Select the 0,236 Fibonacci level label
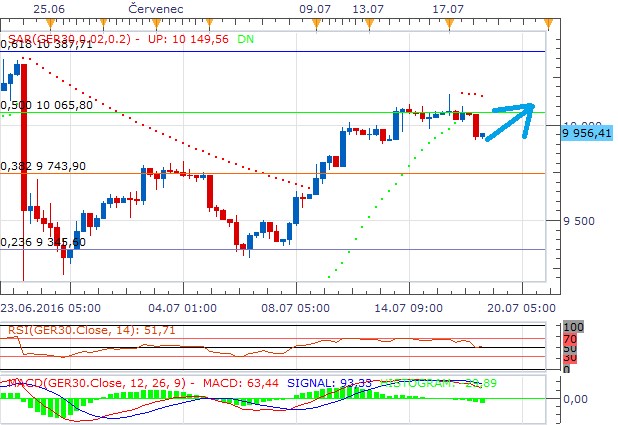The image size is (618, 425). click(43, 241)
